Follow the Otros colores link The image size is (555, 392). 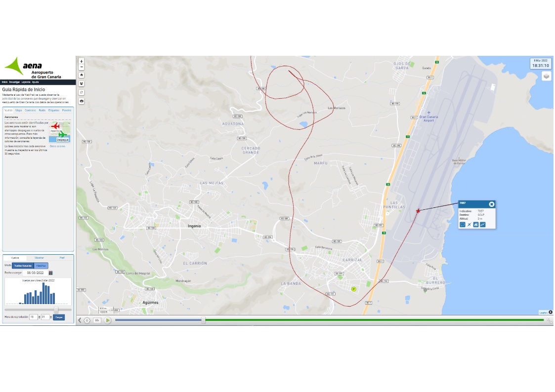[x=57, y=146]
